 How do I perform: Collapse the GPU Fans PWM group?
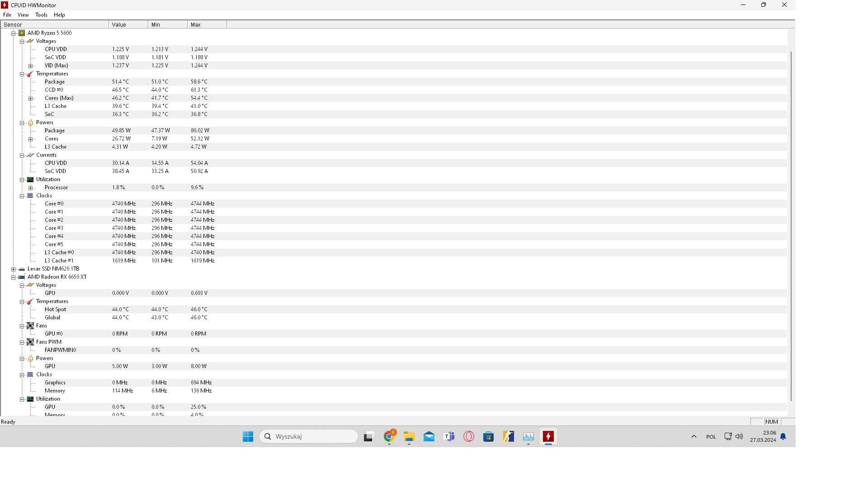tap(22, 342)
